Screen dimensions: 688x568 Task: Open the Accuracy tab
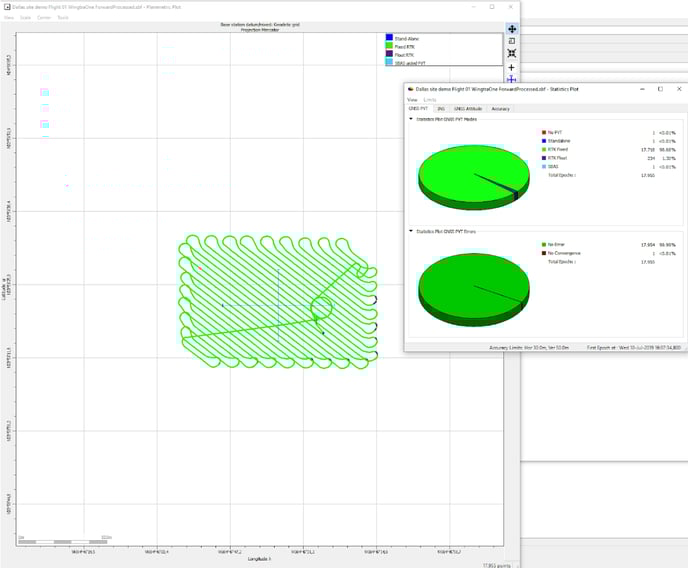(x=500, y=108)
